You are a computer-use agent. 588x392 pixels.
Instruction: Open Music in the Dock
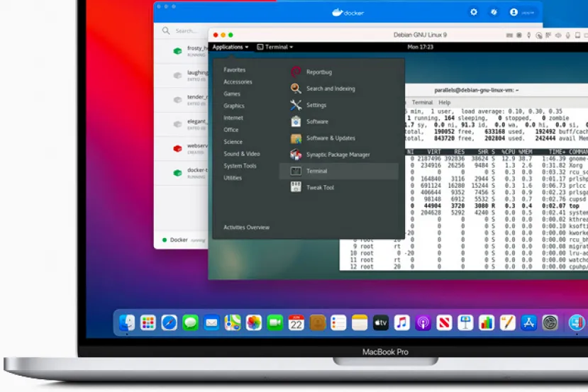pos(402,323)
